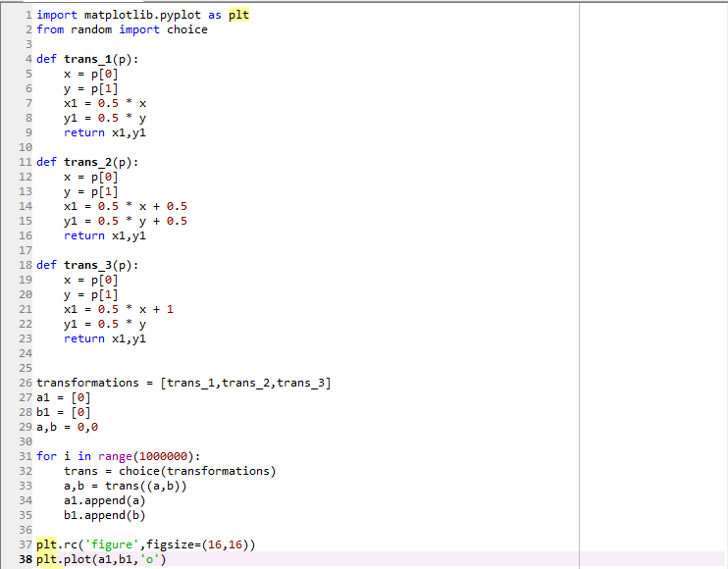728x569 pixels.
Task: Click the 'return' keyword on line 9
Action: tap(84, 132)
